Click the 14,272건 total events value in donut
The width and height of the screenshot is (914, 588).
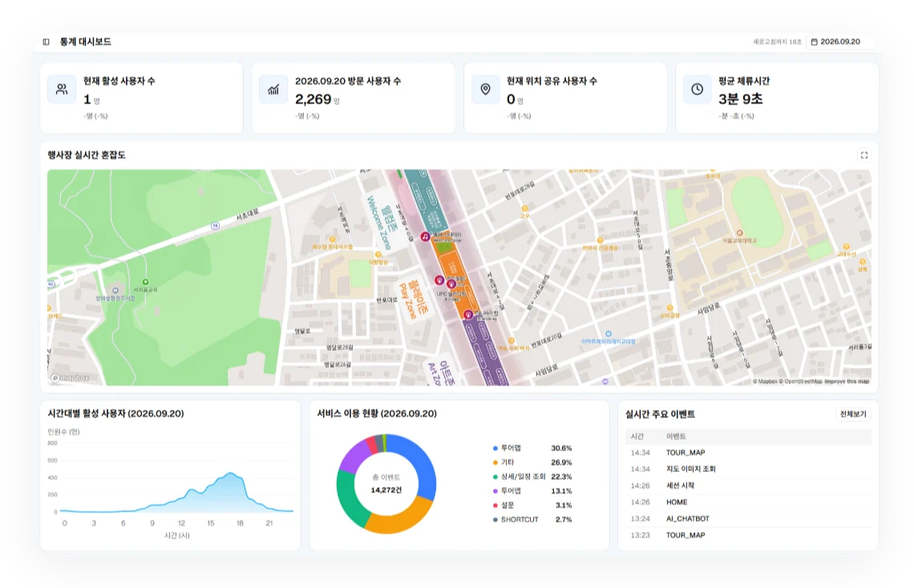(x=386, y=490)
